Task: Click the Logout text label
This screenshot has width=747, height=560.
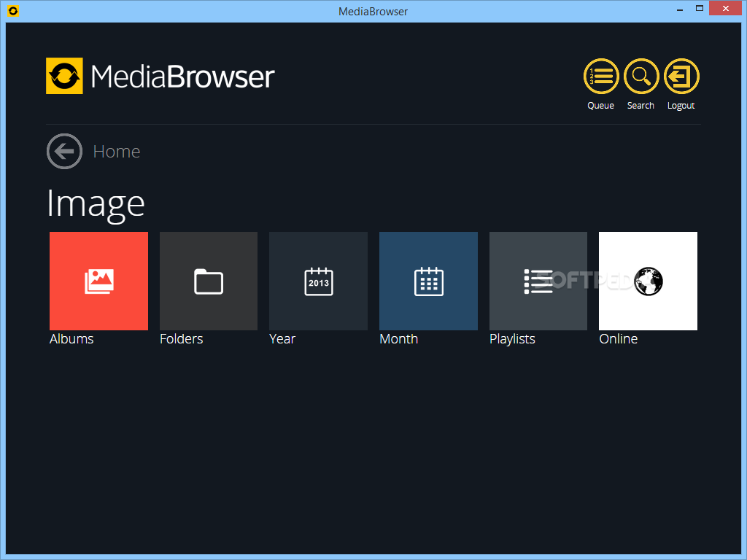Action: [x=681, y=106]
